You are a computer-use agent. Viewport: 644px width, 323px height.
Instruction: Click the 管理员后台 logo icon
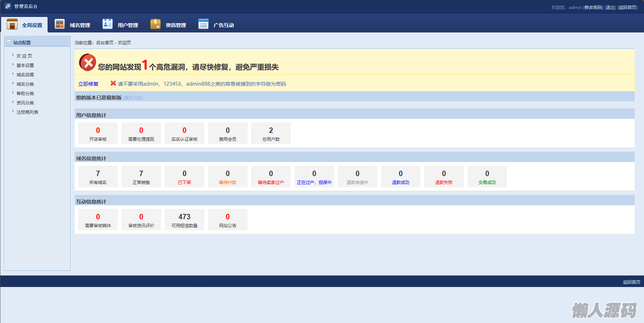(x=8, y=6)
